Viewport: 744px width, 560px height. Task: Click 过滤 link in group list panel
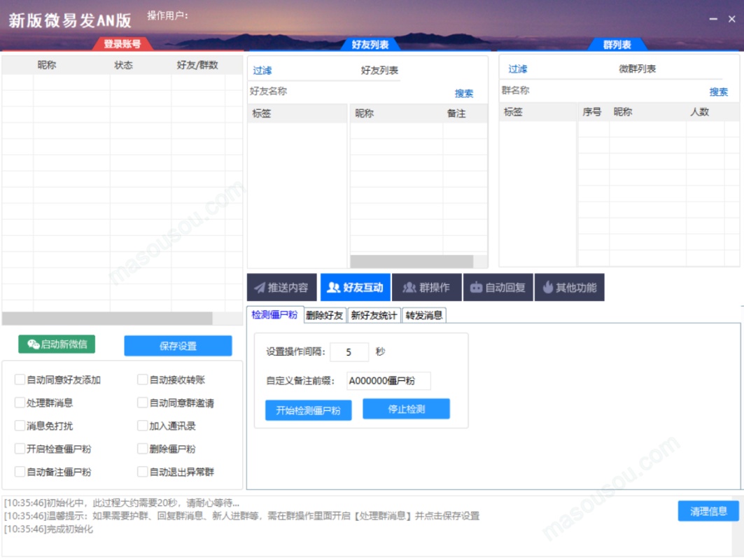click(x=517, y=69)
